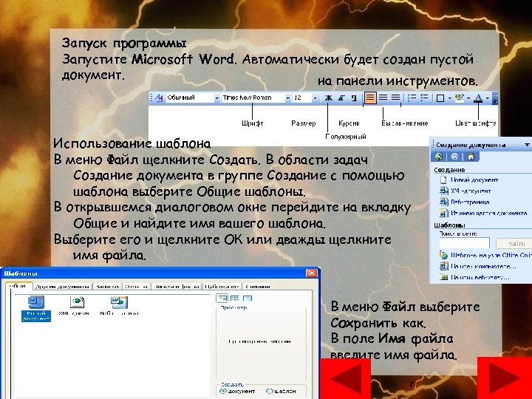Click the Styles and Formatting icon in toolbar

coord(159,98)
